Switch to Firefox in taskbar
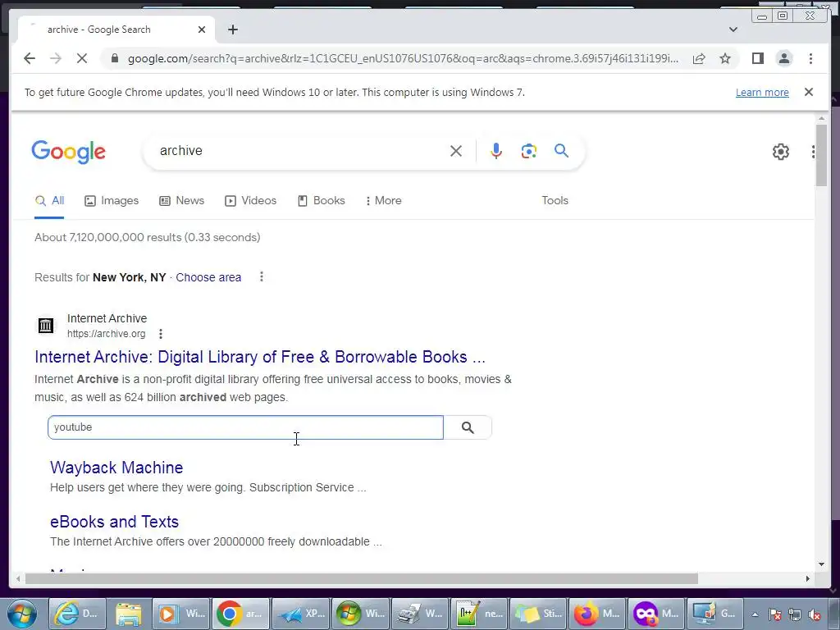This screenshot has width=840, height=630. pos(598,614)
